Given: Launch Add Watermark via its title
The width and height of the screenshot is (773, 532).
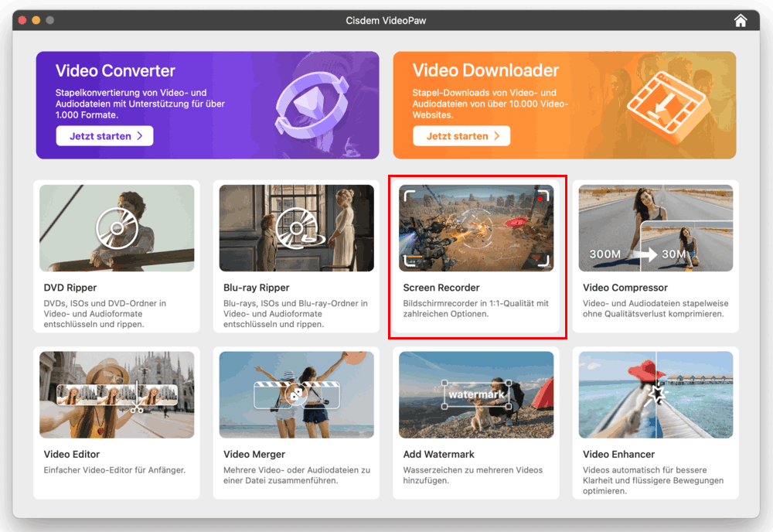Looking at the screenshot, I should pyautogui.click(x=439, y=454).
